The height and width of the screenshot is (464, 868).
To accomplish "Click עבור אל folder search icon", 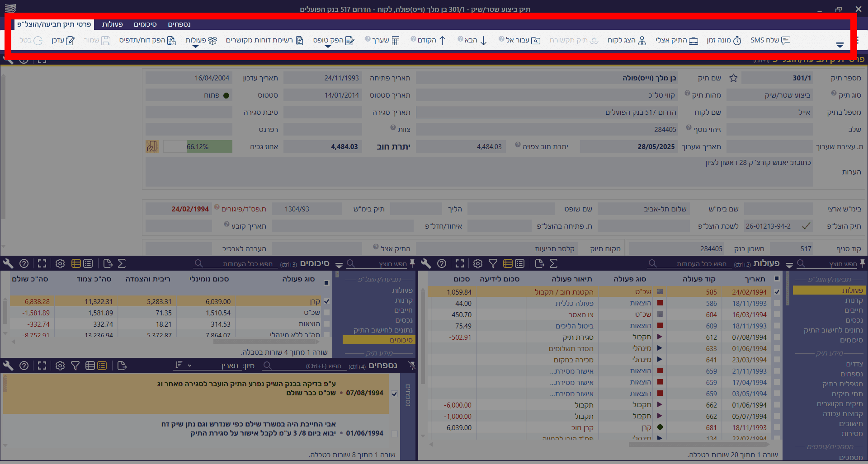I will click(536, 41).
